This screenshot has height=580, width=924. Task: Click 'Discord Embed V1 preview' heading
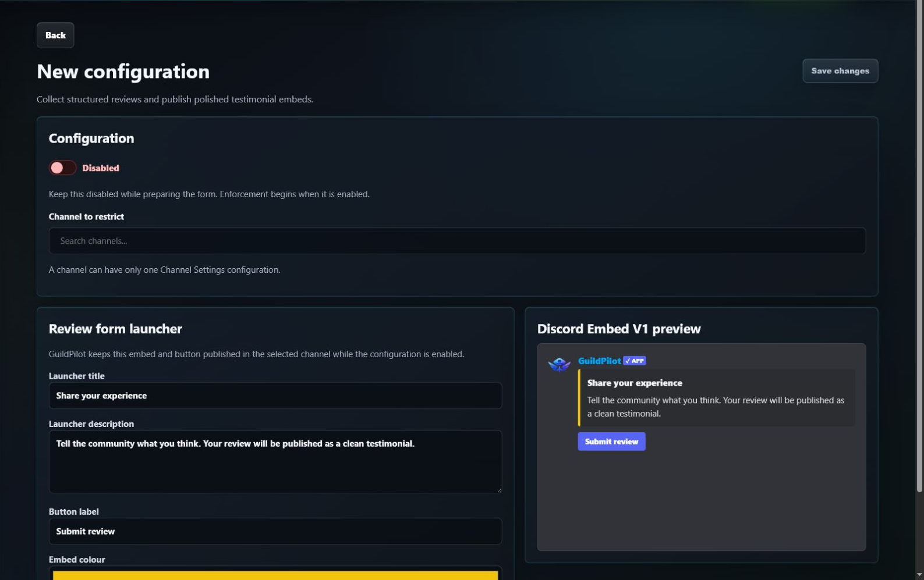coord(618,329)
